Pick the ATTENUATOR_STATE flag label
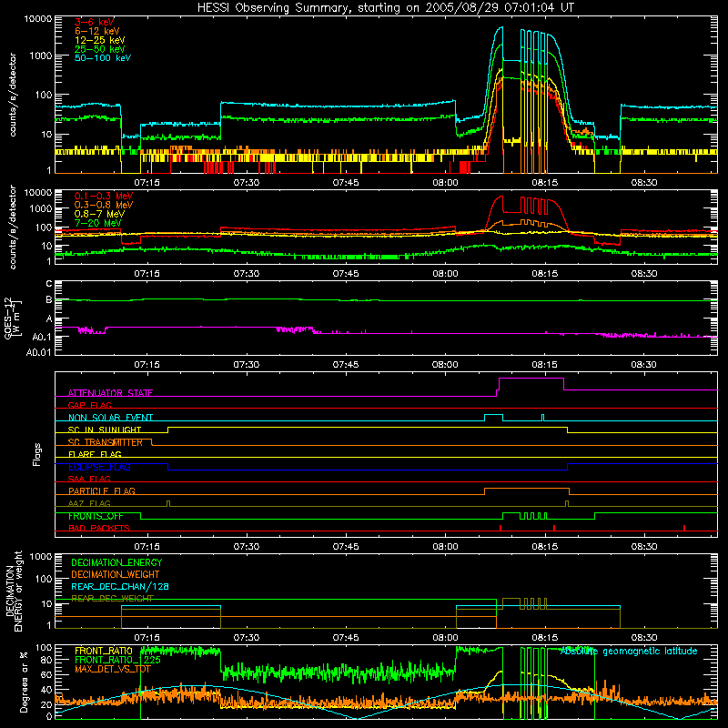 pyautogui.click(x=110, y=393)
